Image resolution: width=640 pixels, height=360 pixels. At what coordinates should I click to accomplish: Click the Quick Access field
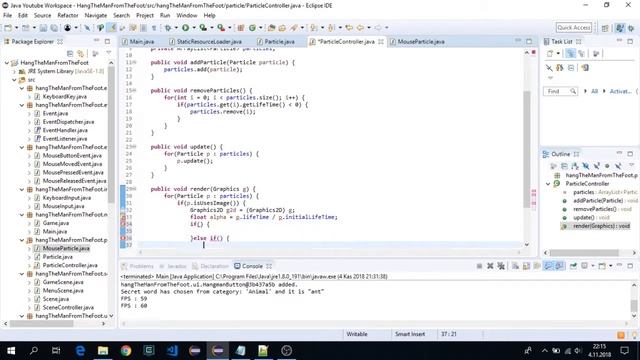pos(573,27)
